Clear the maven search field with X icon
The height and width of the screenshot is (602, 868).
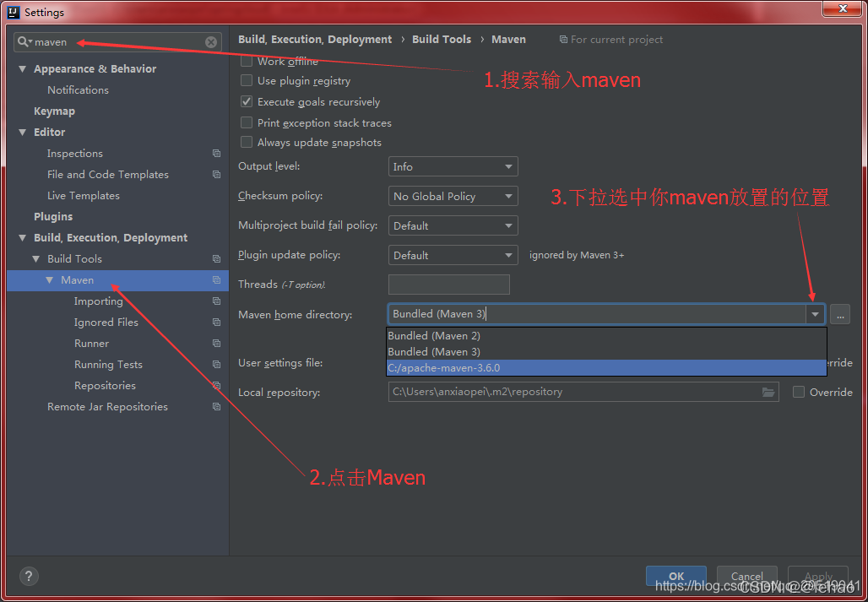point(211,42)
